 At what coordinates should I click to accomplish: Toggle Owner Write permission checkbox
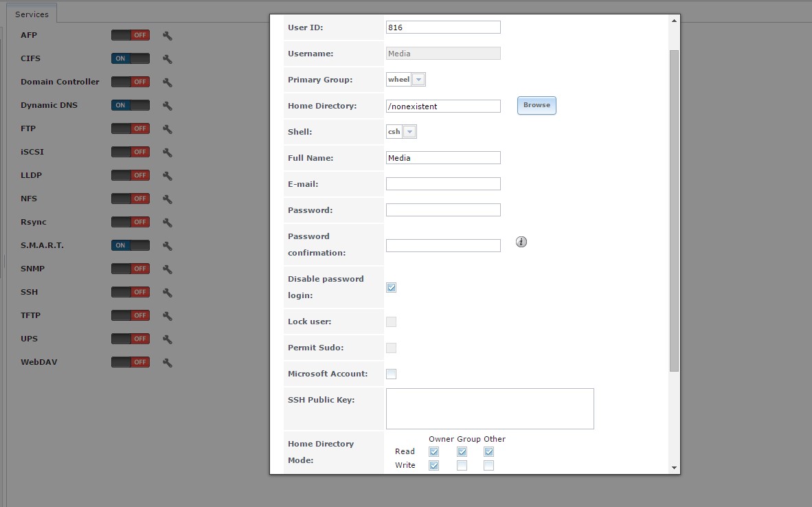point(434,466)
